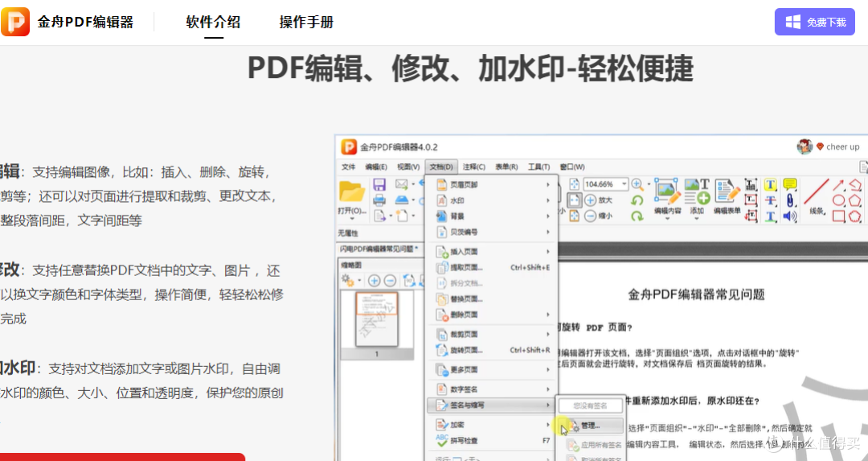Viewport: 868px width, 461px height.
Task: Open the 104.66% zoom dropdown
Action: (624, 184)
